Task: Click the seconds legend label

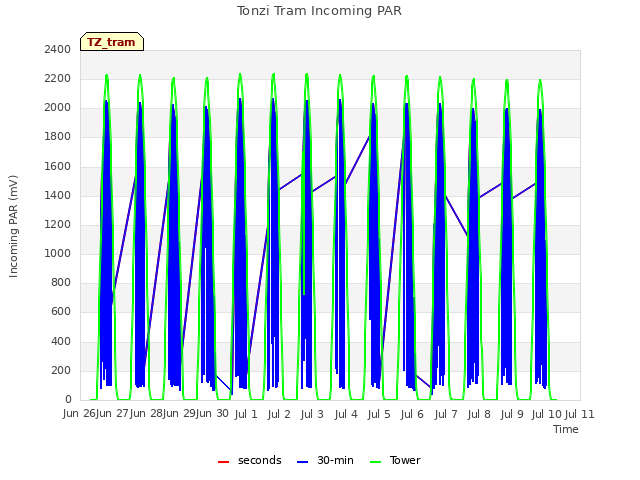Action: click(260, 460)
